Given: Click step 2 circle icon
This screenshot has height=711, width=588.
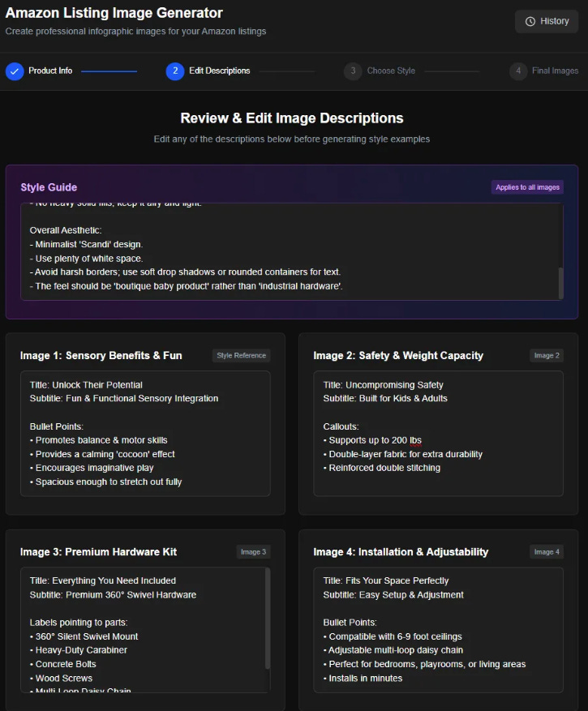Looking at the screenshot, I should tap(175, 71).
